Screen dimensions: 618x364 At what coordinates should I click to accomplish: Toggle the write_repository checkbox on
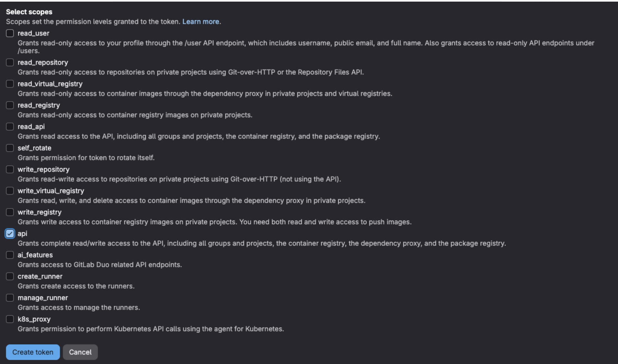(10, 170)
